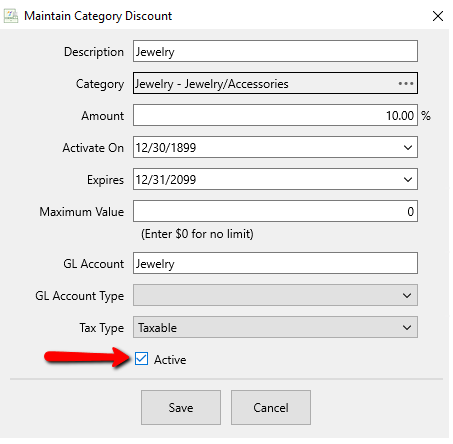Save the category discount
453x444 pixels.
point(181,407)
